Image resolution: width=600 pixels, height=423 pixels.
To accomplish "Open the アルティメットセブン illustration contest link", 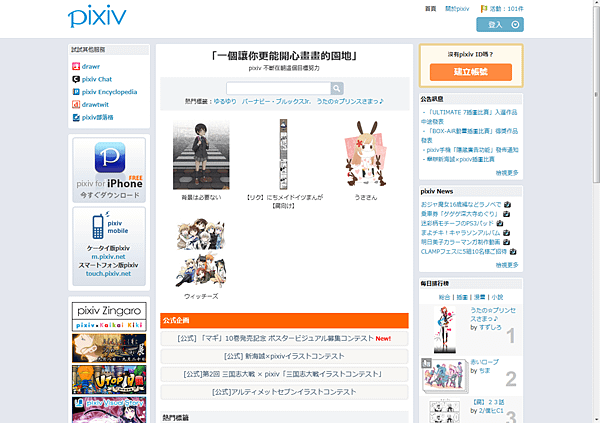I will pos(284,392).
